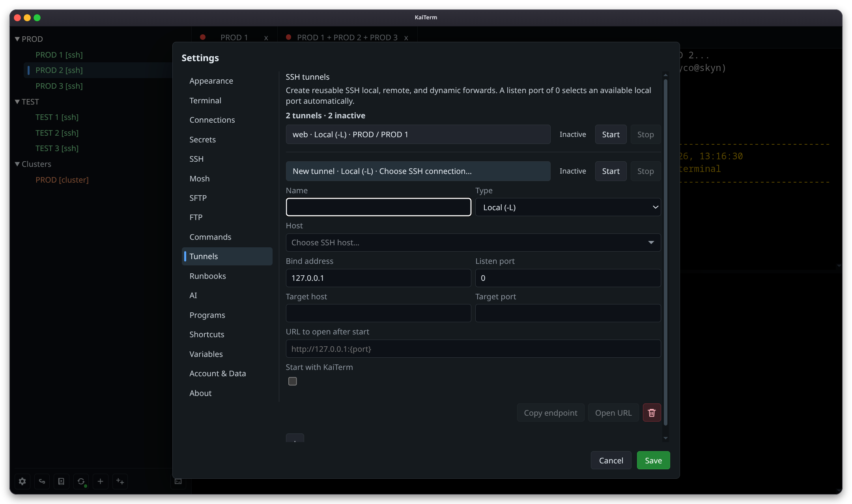Screen dimensions: 852x504
Task: Close the PROD 1 + PROD 2 + PROD 3 tab
Action: click(x=406, y=38)
